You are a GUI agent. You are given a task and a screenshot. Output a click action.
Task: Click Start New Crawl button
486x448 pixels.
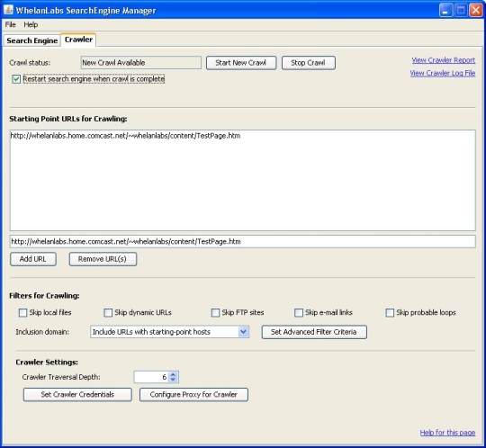click(x=241, y=63)
